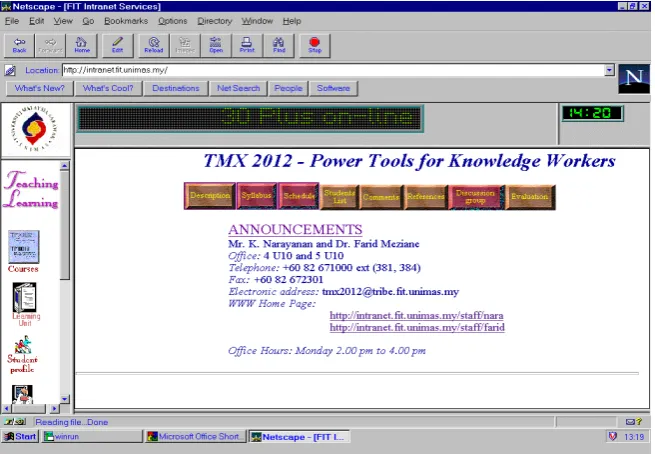The height and width of the screenshot is (454, 655).
Task: Open the Go menu
Action: click(x=88, y=21)
